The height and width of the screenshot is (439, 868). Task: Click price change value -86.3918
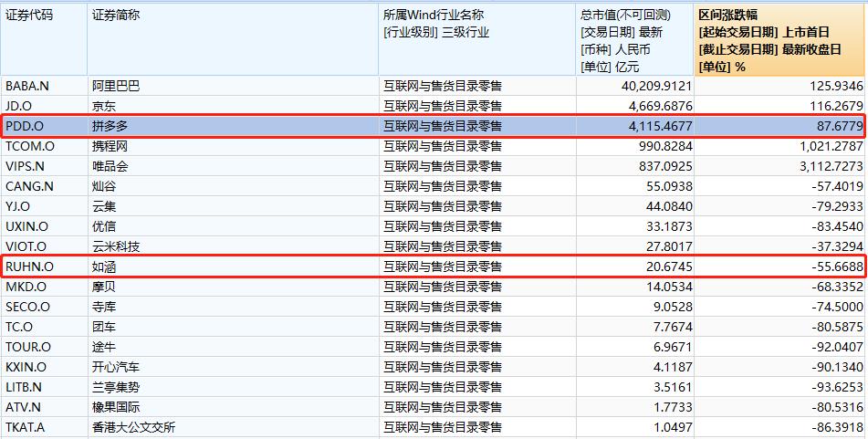tap(837, 427)
